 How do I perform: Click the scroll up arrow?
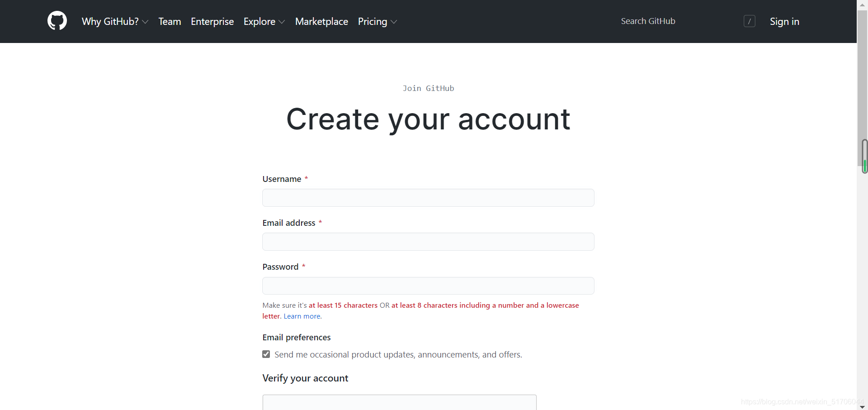(x=862, y=4)
